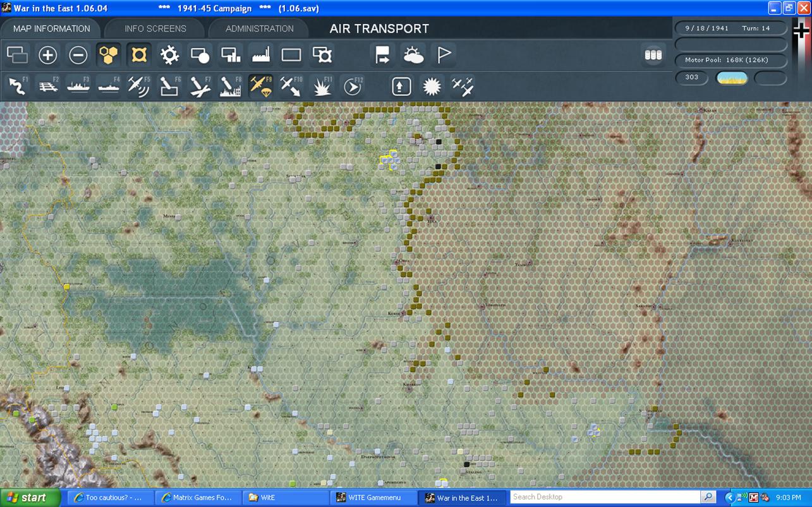
Task: Click the weather sun-and-cloud icon
Action: (413, 56)
